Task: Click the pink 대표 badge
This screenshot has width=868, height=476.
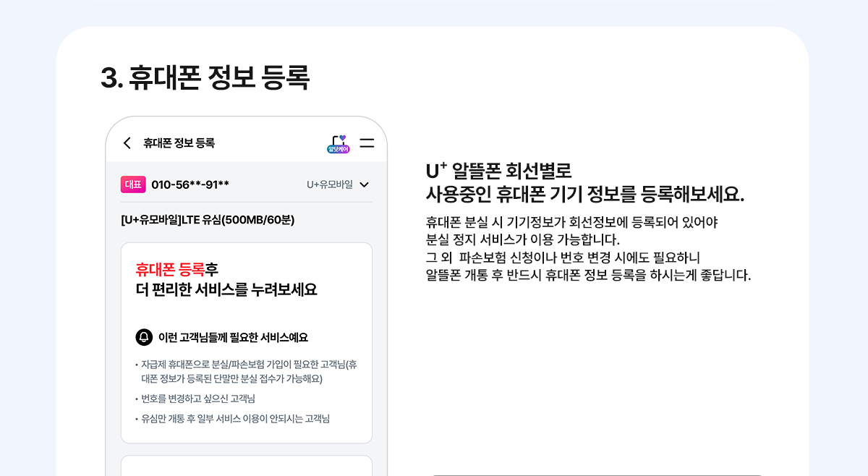Action: [133, 184]
